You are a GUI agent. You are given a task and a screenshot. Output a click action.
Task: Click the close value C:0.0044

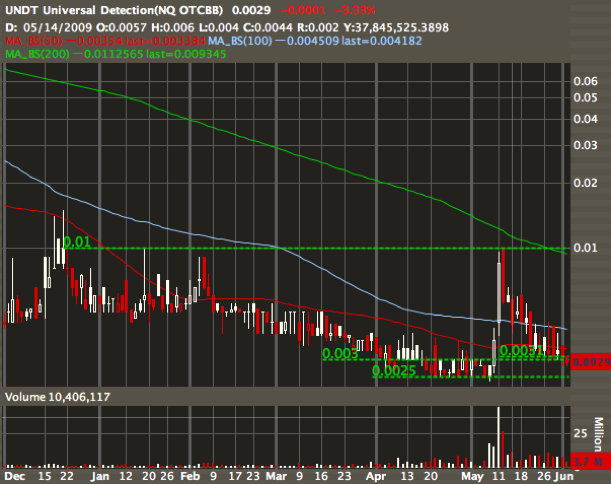[x=268, y=27]
